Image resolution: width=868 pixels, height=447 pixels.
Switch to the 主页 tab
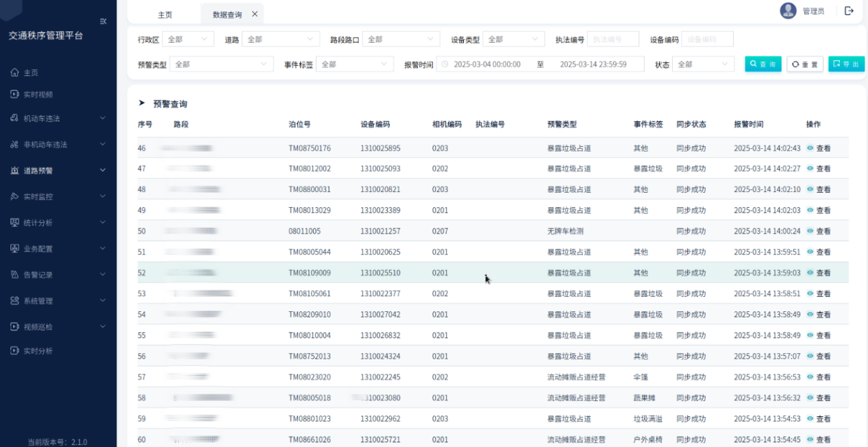click(165, 14)
